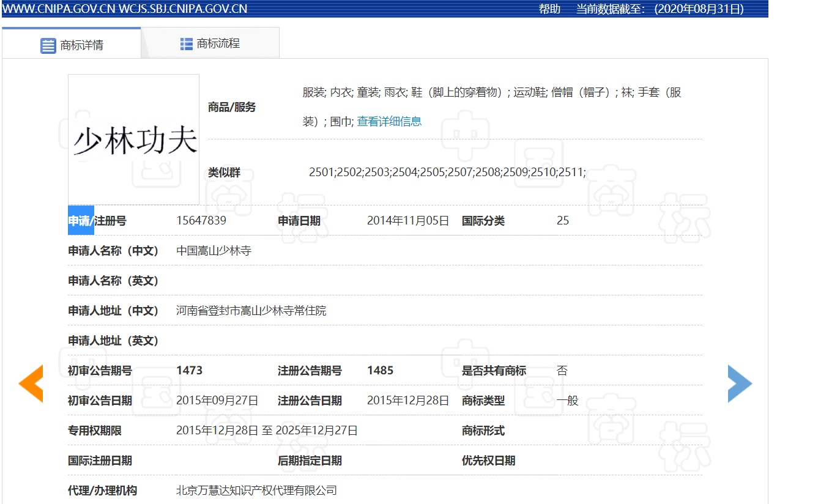Click the 帮助 help link
This screenshot has width=840, height=504.
click(x=549, y=9)
